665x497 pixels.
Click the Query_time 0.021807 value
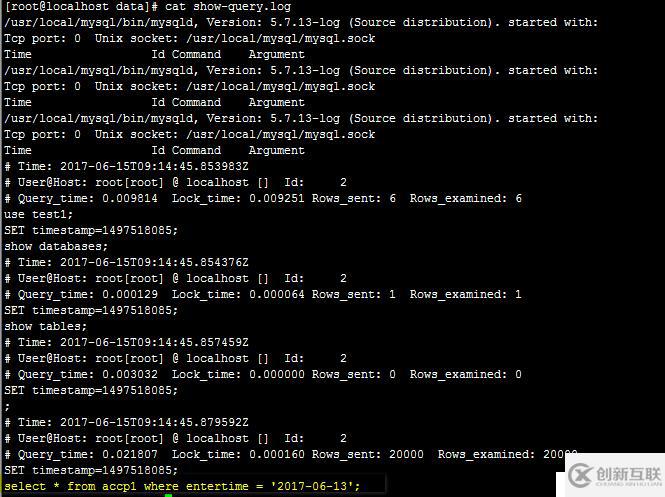(130, 455)
